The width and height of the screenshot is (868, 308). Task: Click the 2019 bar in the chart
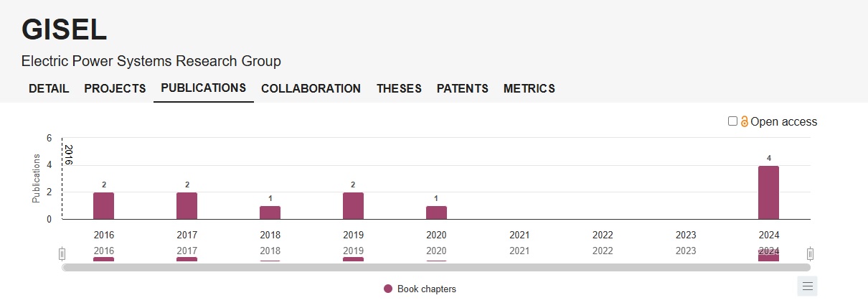tap(353, 205)
